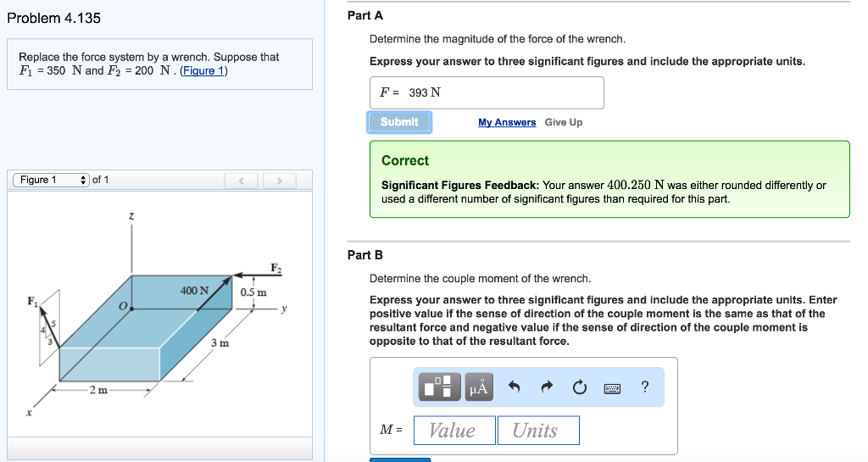Screen dimensions: 868x462
Task: Click the Submit button for Part A
Action: (x=399, y=122)
